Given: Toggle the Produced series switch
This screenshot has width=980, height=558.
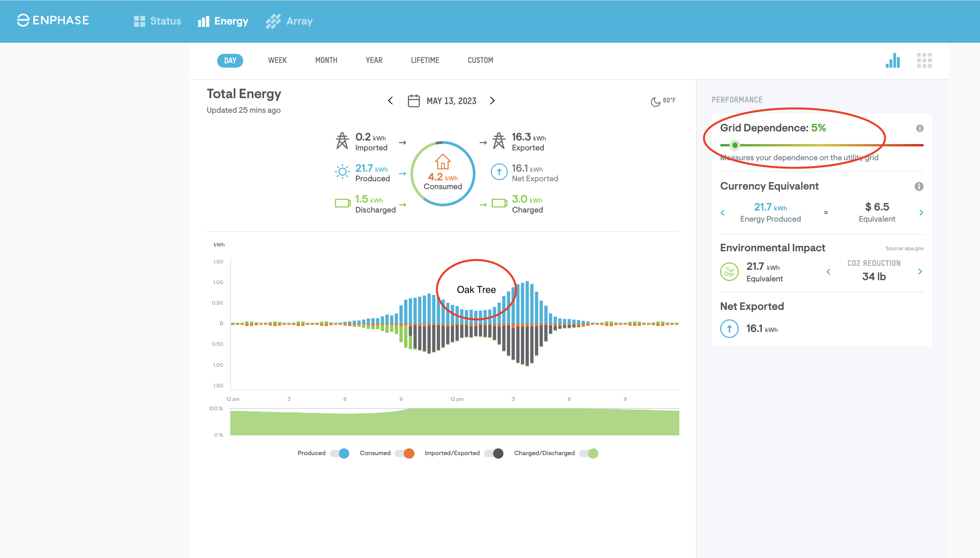Looking at the screenshot, I should point(340,454).
